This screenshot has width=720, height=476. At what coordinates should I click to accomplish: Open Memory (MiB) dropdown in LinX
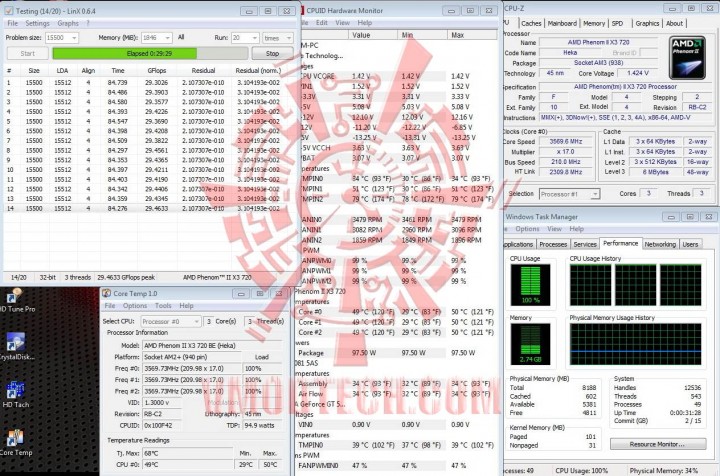pyautogui.click(x=157, y=38)
